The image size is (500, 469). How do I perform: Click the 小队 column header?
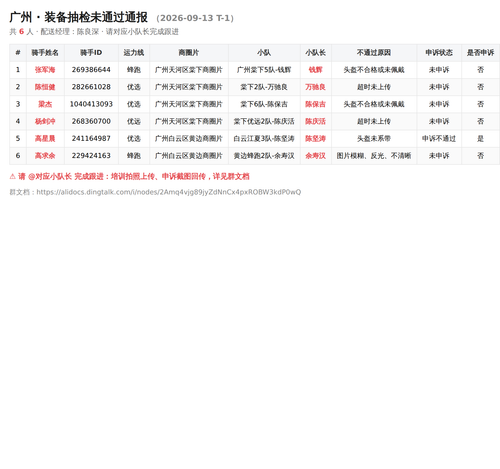(264, 53)
